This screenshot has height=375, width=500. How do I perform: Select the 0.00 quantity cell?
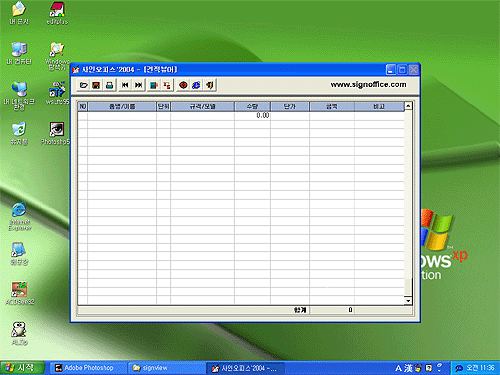click(x=252, y=115)
